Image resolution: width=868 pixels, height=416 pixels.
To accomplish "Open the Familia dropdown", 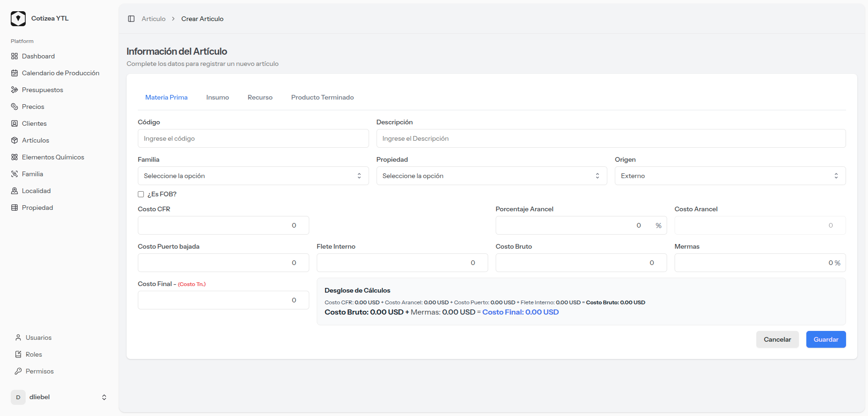I will pyautogui.click(x=253, y=176).
